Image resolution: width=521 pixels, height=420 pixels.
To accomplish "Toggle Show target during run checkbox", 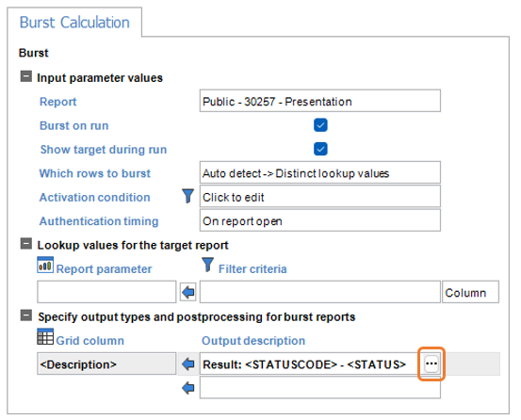I will click(x=320, y=149).
